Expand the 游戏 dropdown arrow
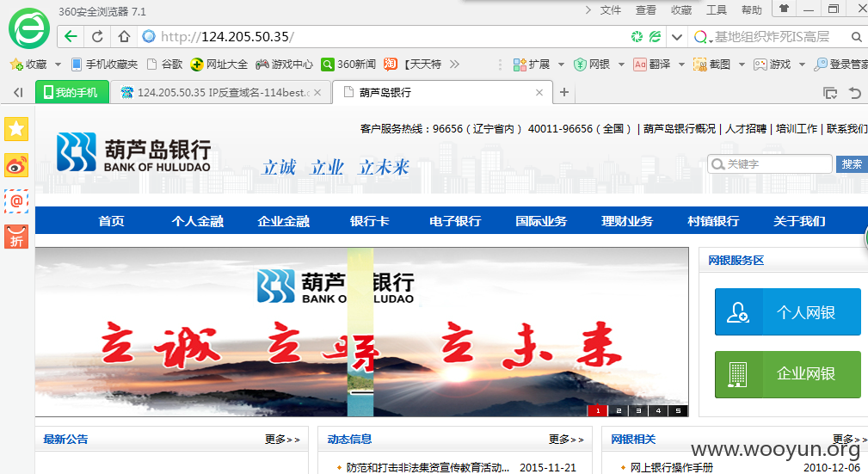This screenshot has width=868, height=474. click(802, 65)
